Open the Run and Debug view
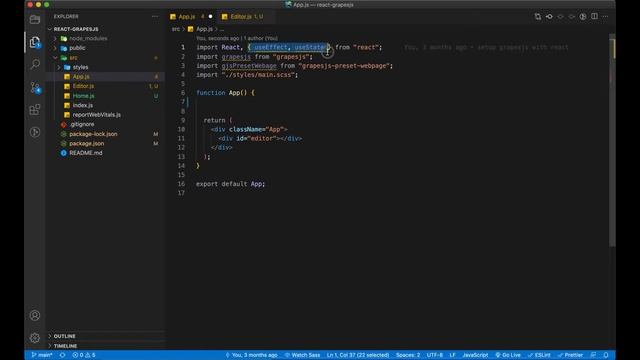This screenshot has height=360, width=640. [35, 132]
